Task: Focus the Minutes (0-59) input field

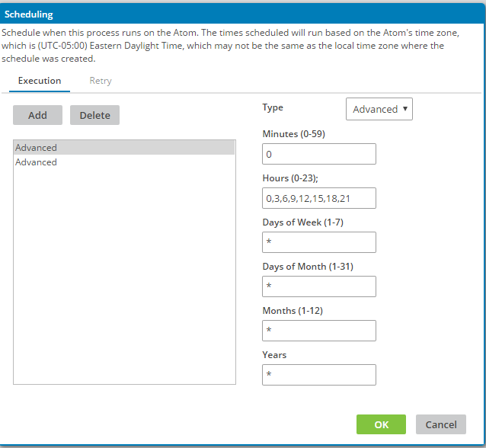Action: [319, 154]
